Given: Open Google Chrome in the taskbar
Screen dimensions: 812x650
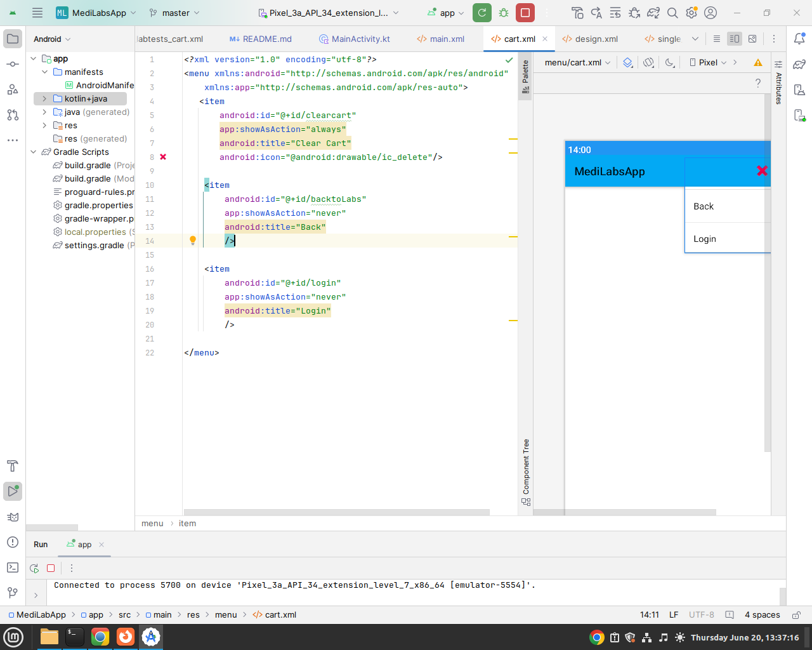Looking at the screenshot, I should (100, 637).
